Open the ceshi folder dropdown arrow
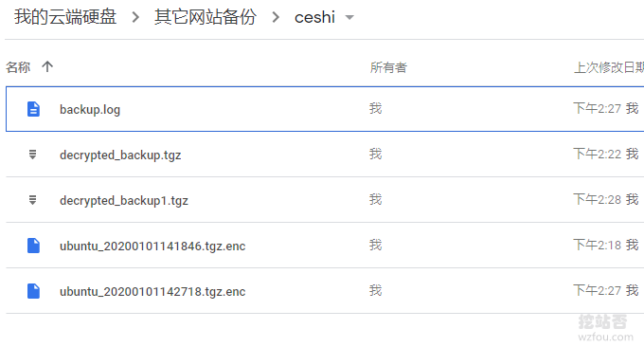The width and height of the screenshot is (644, 347). coord(349,18)
